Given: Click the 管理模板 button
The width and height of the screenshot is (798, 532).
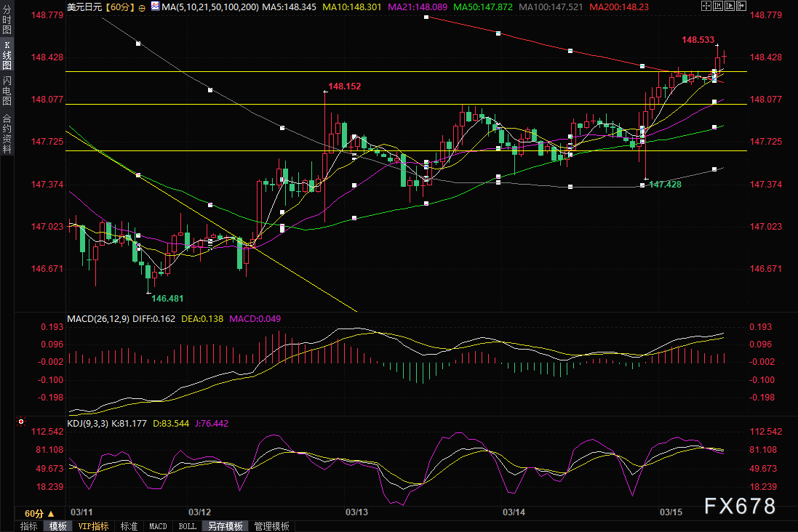Looking at the screenshot, I should click(272, 526).
